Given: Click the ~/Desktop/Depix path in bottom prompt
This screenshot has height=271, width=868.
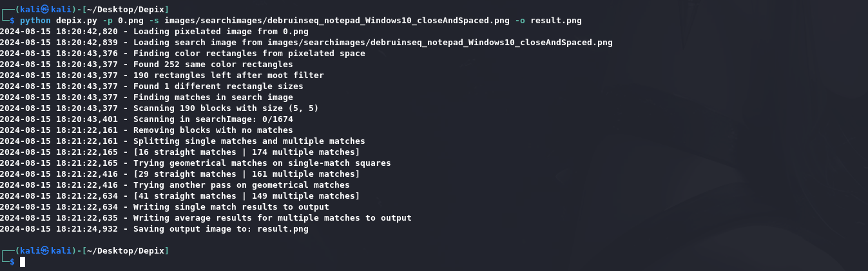Looking at the screenshot, I should (x=125, y=250).
